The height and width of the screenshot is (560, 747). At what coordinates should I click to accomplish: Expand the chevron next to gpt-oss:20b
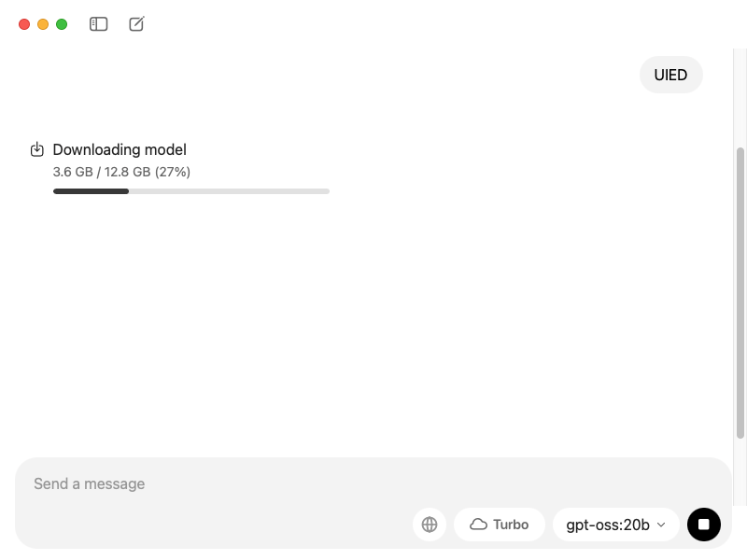[661, 525]
